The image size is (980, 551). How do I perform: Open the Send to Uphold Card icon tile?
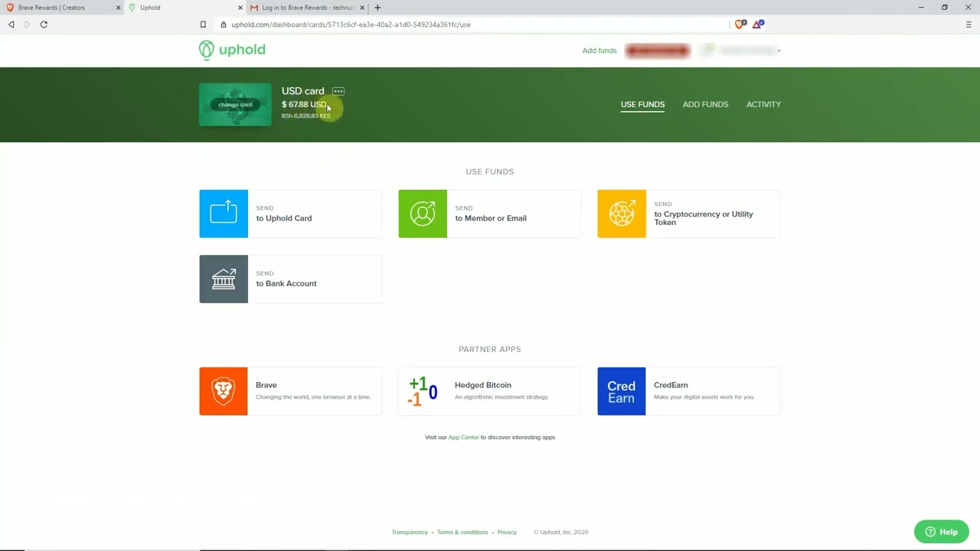point(224,214)
